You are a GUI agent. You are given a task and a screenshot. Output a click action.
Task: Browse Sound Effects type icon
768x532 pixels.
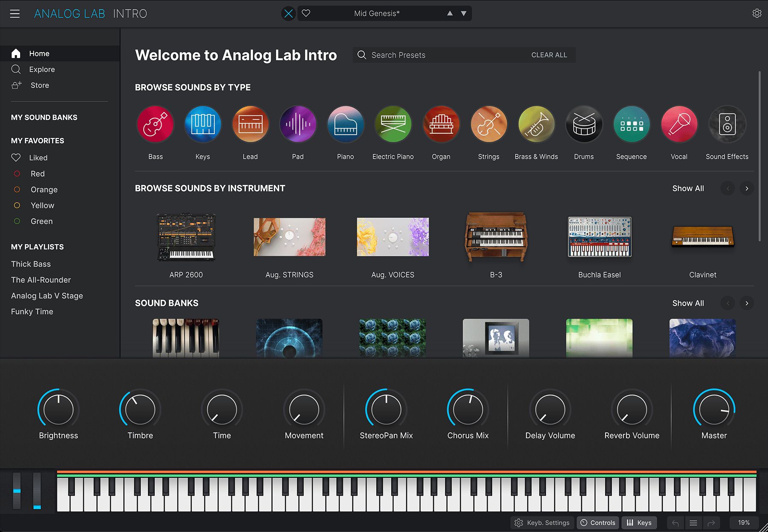click(x=727, y=124)
